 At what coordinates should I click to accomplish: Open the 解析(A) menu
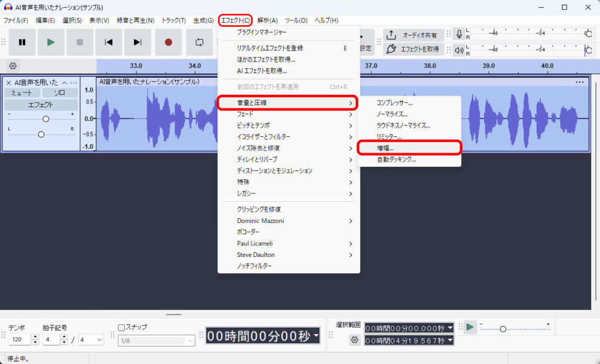click(x=267, y=20)
